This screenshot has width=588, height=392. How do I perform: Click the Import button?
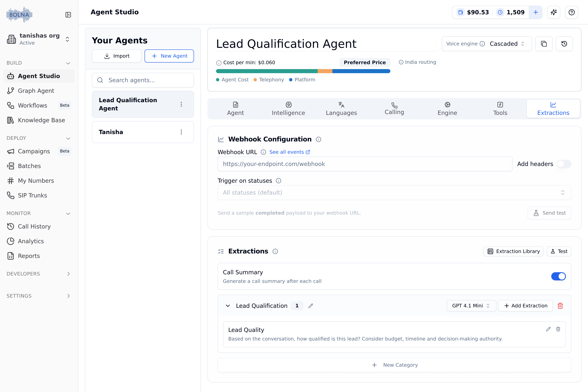click(x=116, y=56)
